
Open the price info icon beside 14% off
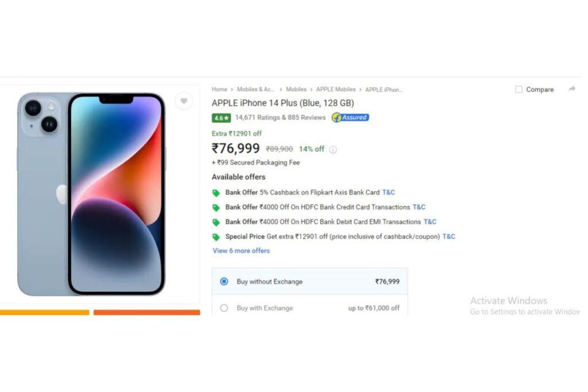(332, 150)
